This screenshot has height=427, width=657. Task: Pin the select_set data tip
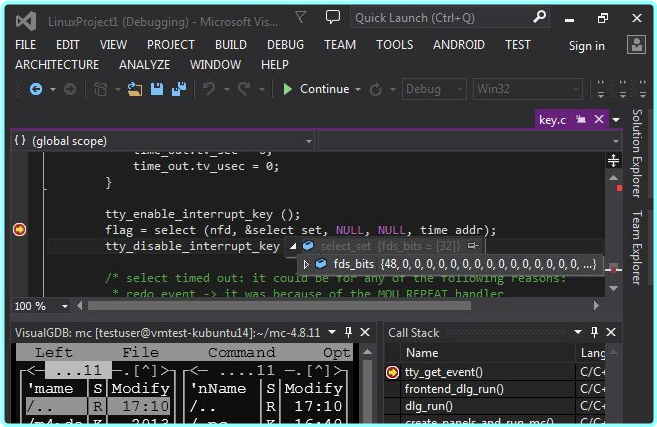[x=472, y=245]
